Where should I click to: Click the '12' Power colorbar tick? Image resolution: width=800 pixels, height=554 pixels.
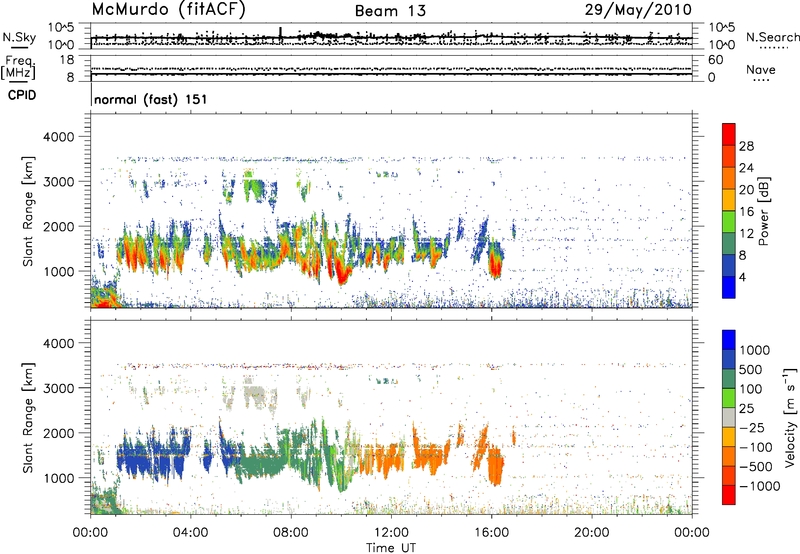coord(746,234)
